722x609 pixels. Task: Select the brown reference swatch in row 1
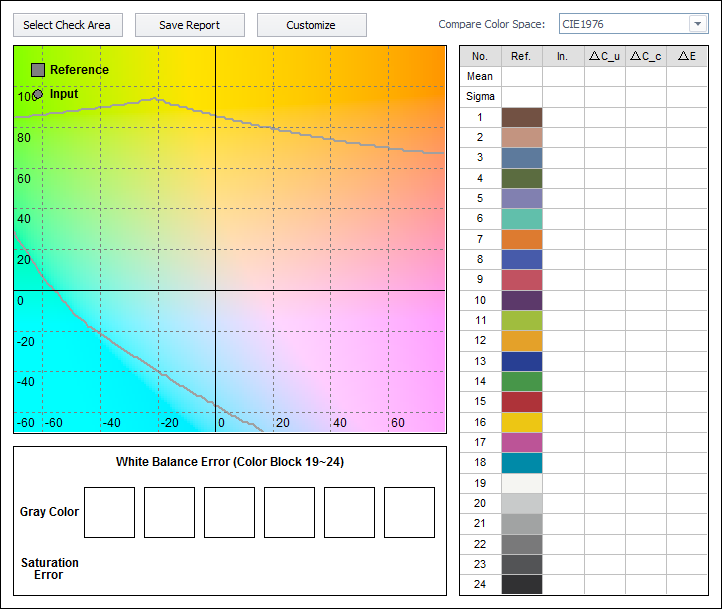[x=521, y=117]
